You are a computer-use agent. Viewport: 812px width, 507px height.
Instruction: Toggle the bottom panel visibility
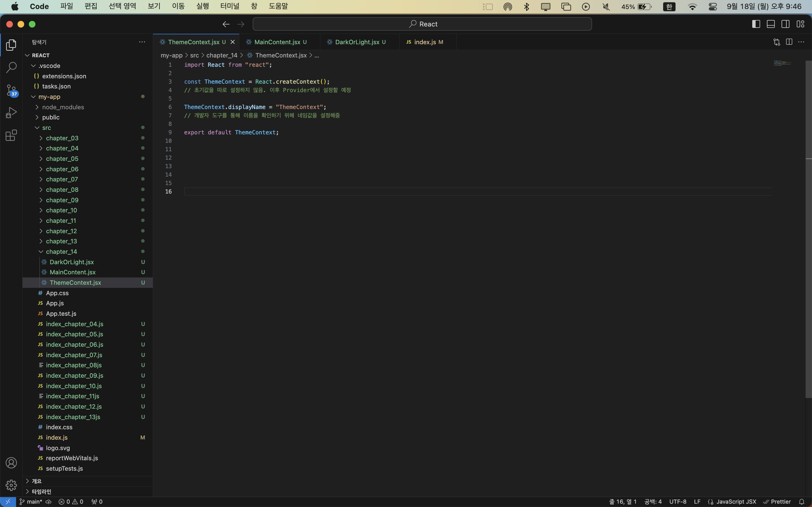[771, 24]
